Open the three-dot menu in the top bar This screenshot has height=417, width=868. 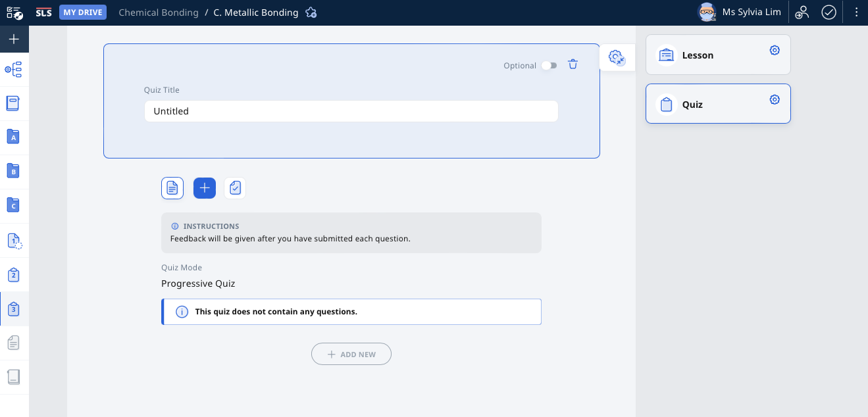coord(856,12)
